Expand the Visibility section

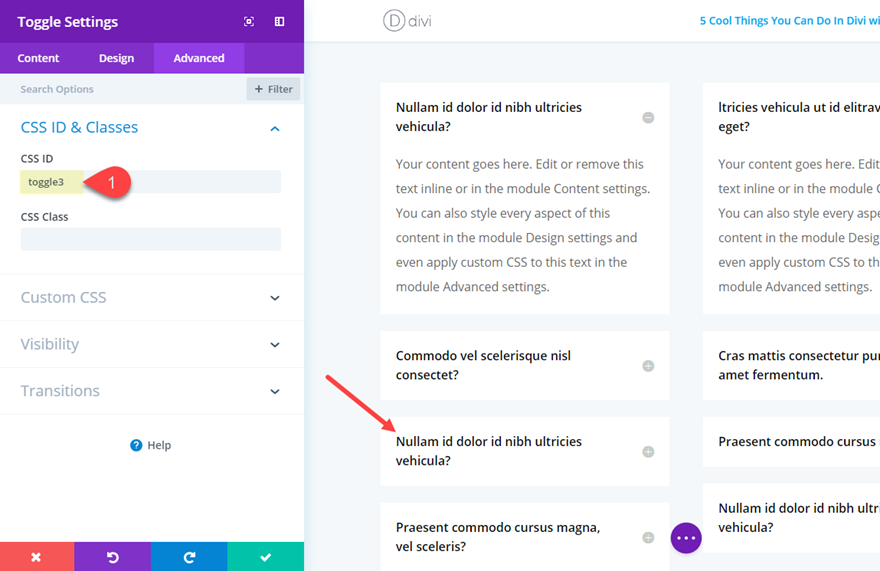(x=275, y=345)
